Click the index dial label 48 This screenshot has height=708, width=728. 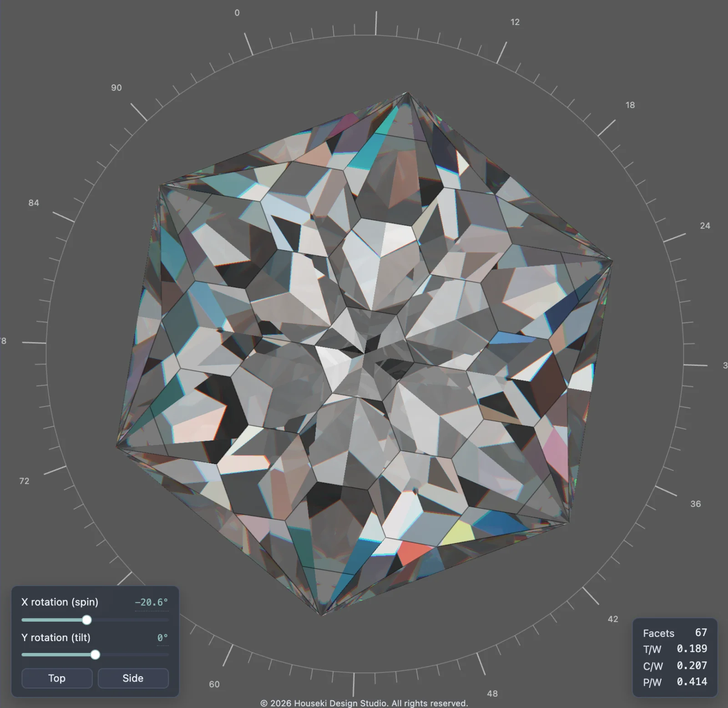pyautogui.click(x=492, y=693)
